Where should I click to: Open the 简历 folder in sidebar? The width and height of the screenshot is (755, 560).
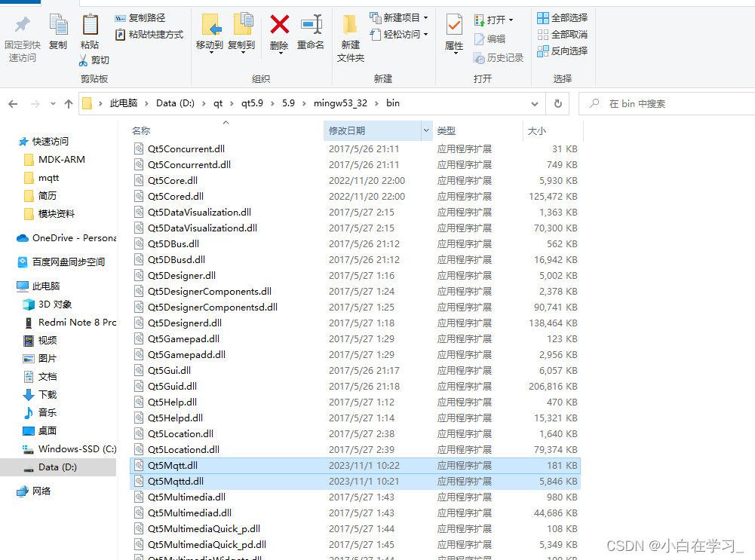coord(41,196)
